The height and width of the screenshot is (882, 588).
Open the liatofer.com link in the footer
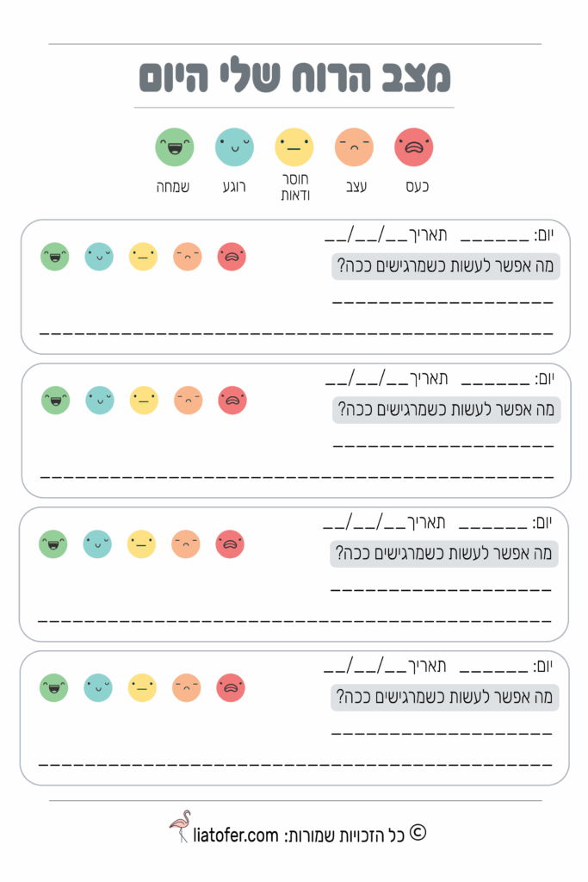click(236, 835)
